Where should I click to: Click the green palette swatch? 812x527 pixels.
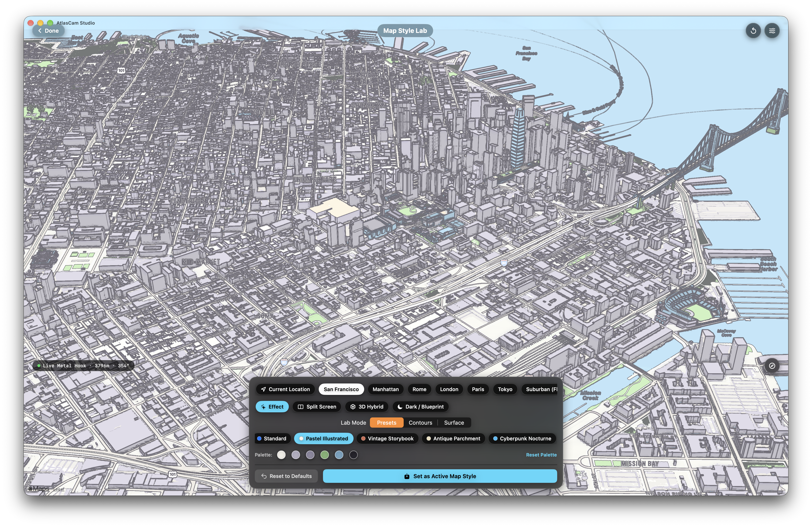pos(324,455)
